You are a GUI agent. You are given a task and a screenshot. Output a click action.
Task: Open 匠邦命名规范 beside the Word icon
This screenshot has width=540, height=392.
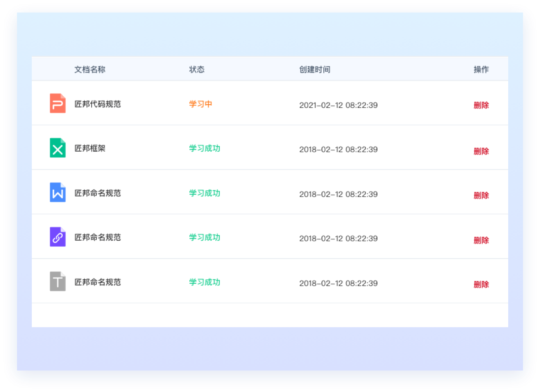coord(98,193)
